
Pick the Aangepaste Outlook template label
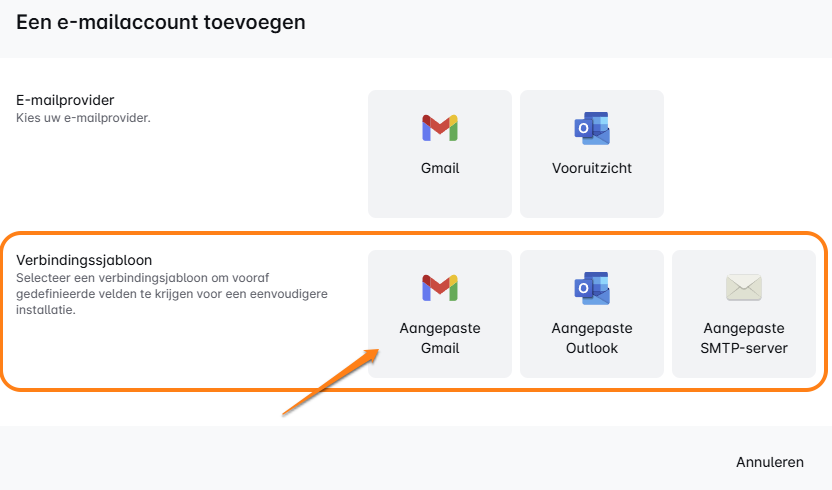tap(592, 338)
